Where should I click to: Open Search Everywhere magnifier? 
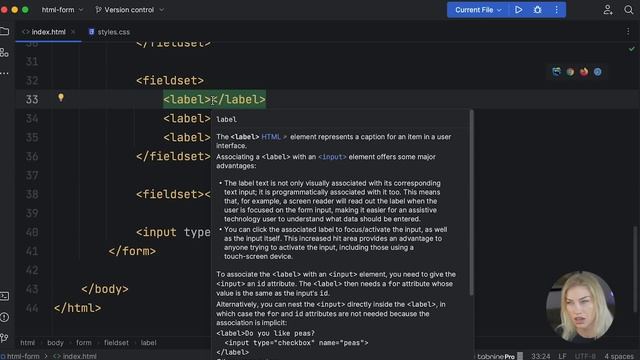click(629, 10)
